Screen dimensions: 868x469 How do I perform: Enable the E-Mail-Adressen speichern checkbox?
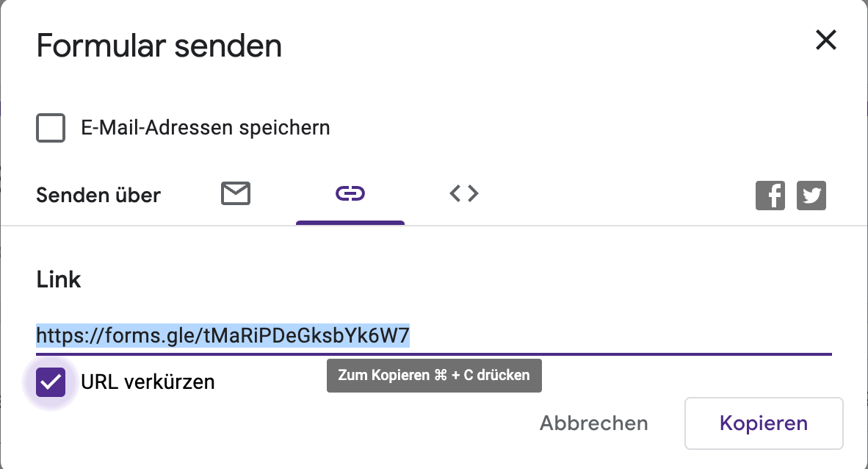(51, 128)
